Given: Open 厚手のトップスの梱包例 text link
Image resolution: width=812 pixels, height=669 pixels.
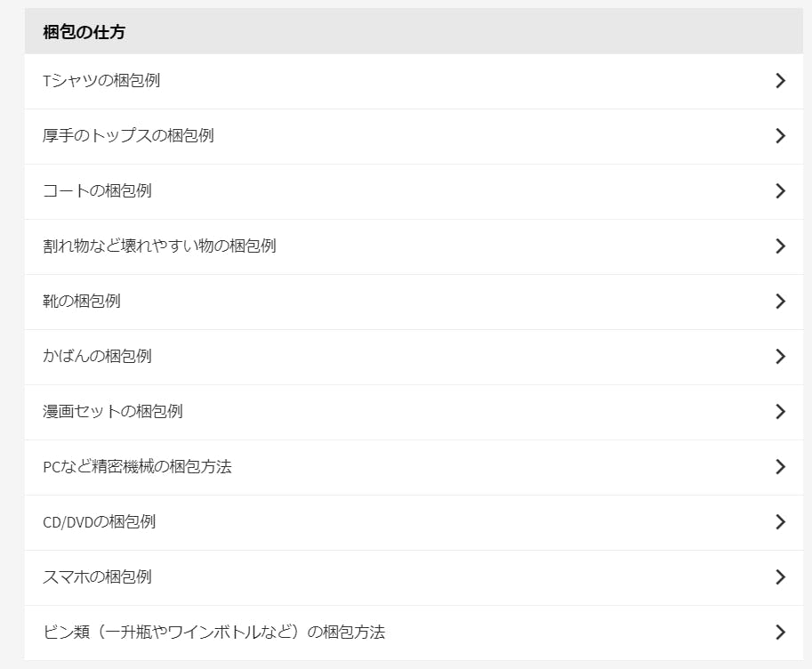Looking at the screenshot, I should point(128,136).
